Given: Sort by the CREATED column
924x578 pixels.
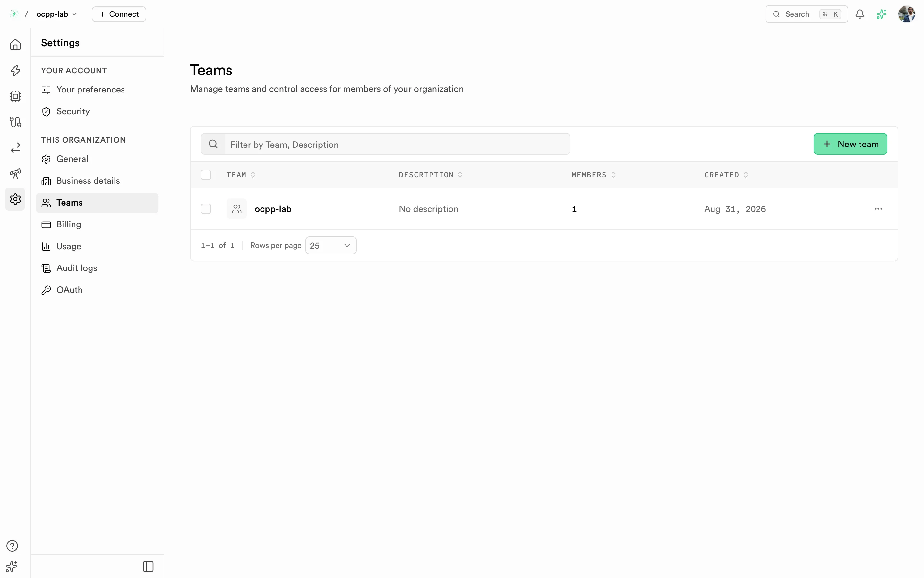Looking at the screenshot, I should [x=726, y=175].
